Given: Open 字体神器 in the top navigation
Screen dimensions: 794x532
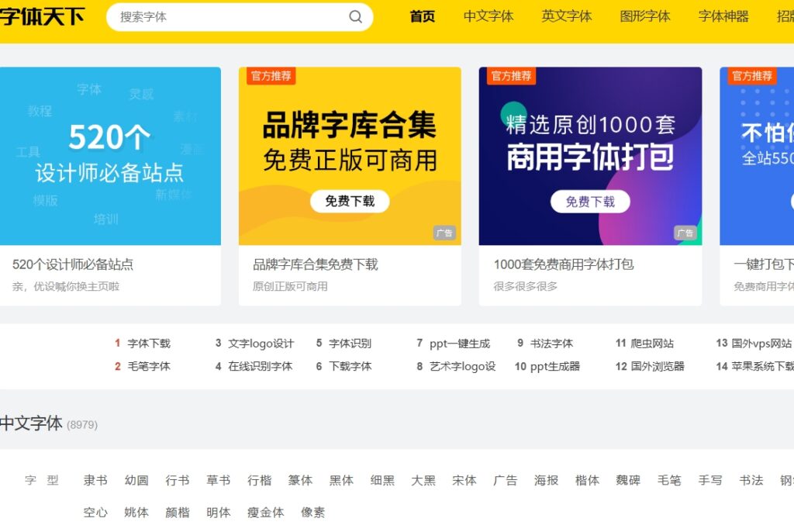Looking at the screenshot, I should [723, 16].
